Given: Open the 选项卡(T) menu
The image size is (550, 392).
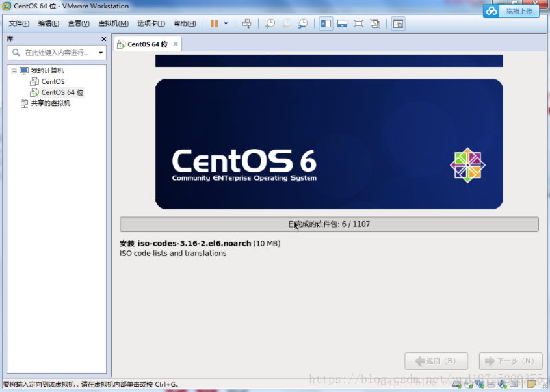Looking at the screenshot, I should pos(151,23).
